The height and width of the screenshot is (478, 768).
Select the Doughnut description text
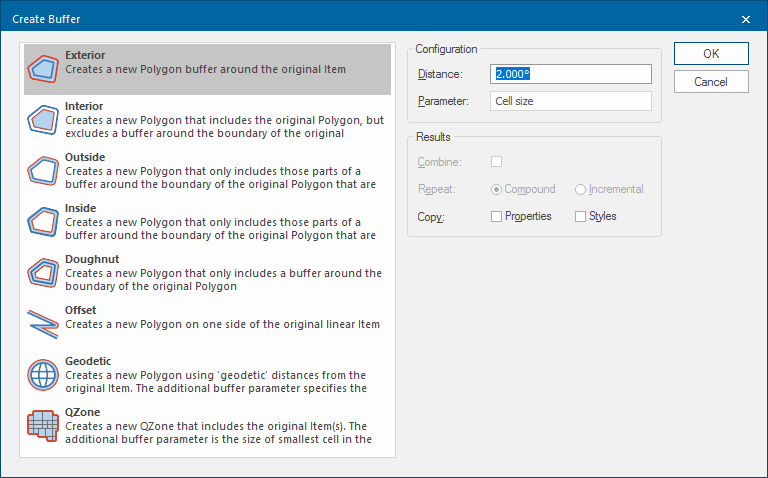point(223,280)
